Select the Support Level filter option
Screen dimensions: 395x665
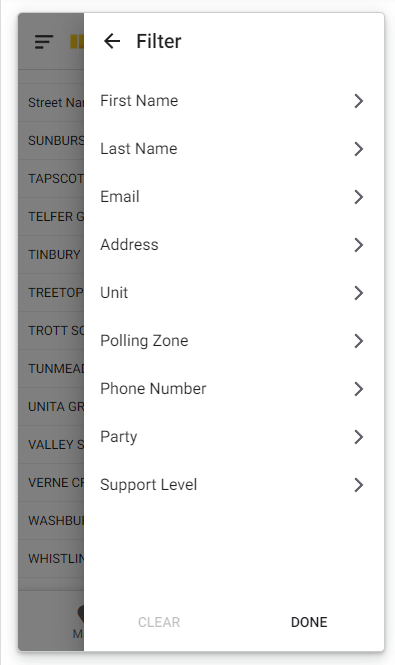coord(234,485)
